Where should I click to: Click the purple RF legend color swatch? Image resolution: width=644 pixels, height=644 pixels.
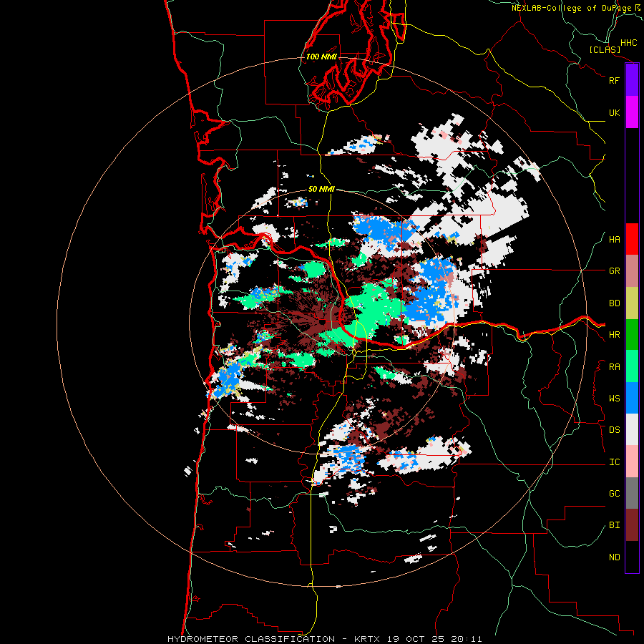pyautogui.click(x=632, y=80)
